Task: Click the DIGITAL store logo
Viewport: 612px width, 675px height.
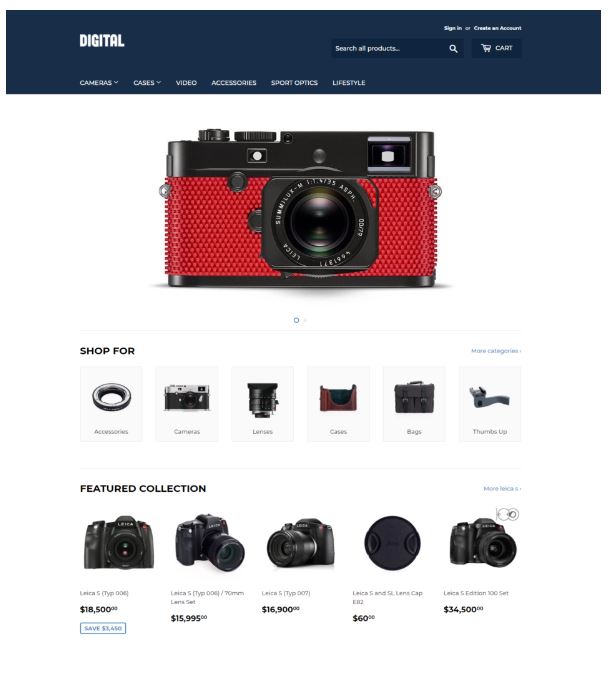Action: [102, 41]
